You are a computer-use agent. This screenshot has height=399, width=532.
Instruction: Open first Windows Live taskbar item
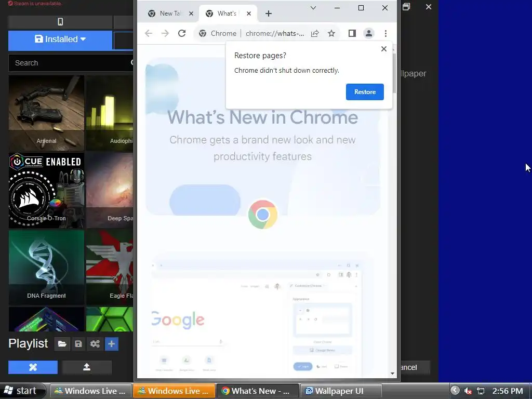(90, 391)
